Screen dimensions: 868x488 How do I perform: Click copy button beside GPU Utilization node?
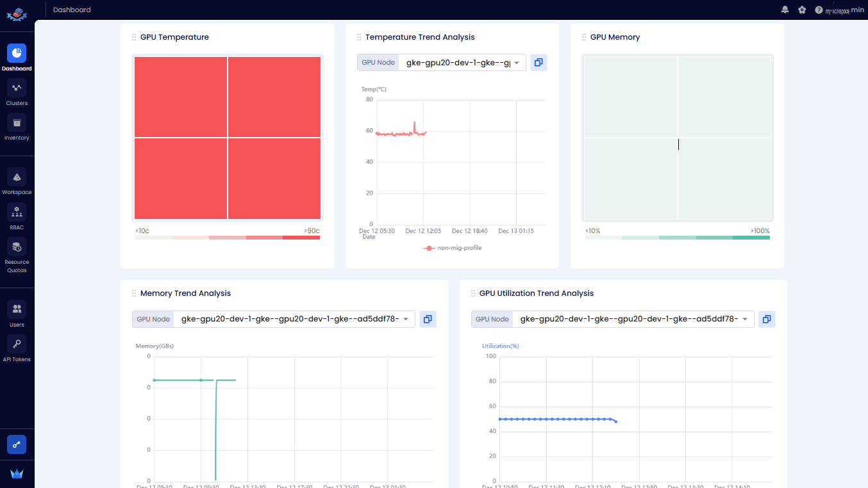(x=767, y=319)
